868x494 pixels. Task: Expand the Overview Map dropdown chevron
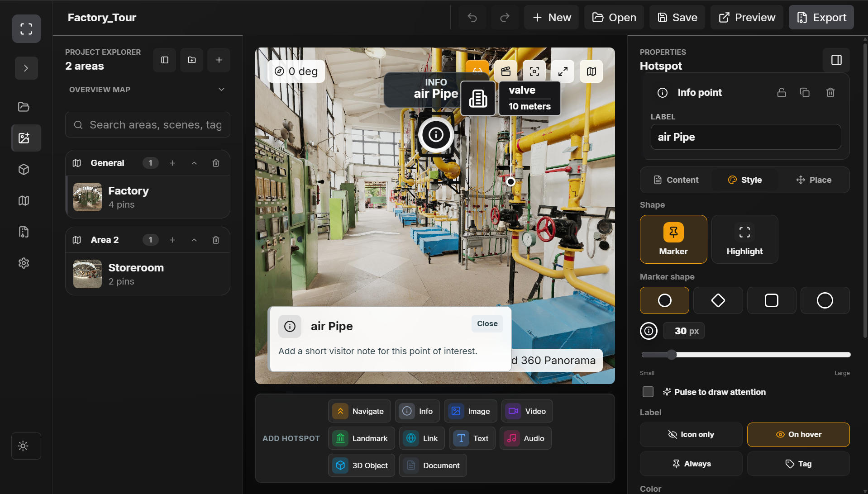pos(221,90)
